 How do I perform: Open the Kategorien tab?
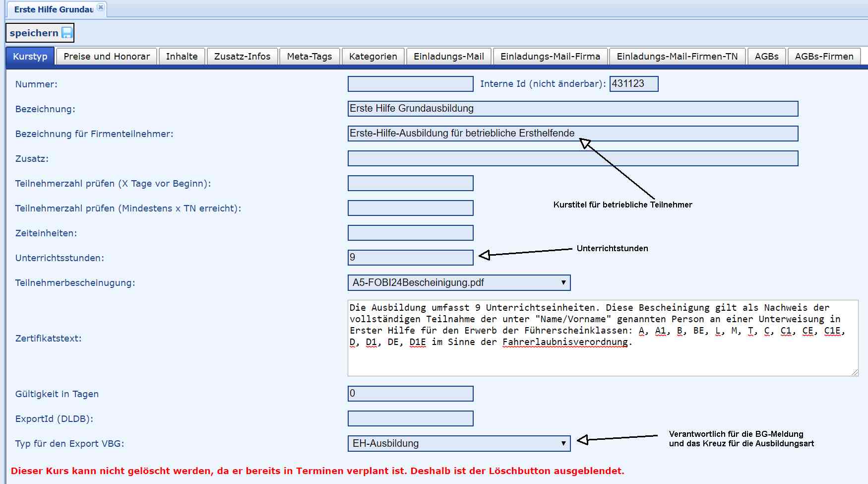(373, 57)
